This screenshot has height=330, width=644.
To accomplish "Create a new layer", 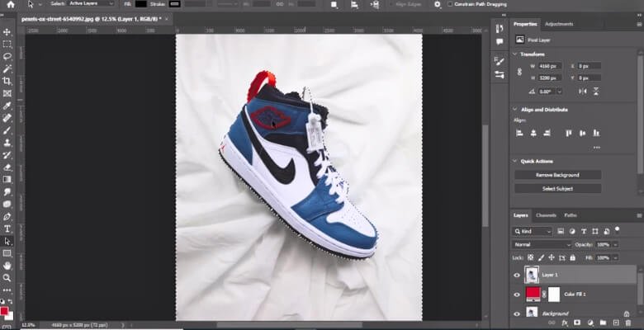I will coord(616,323).
